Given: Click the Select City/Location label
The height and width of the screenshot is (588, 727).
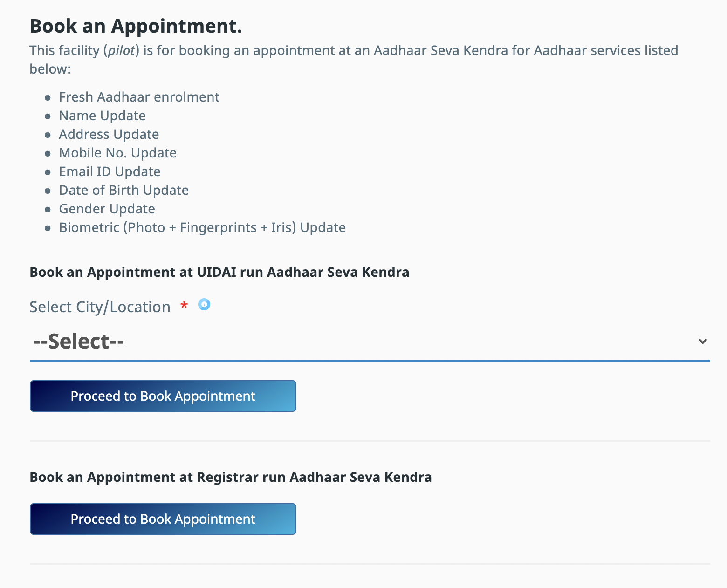Looking at the screenshot, I should pos(100,307).
